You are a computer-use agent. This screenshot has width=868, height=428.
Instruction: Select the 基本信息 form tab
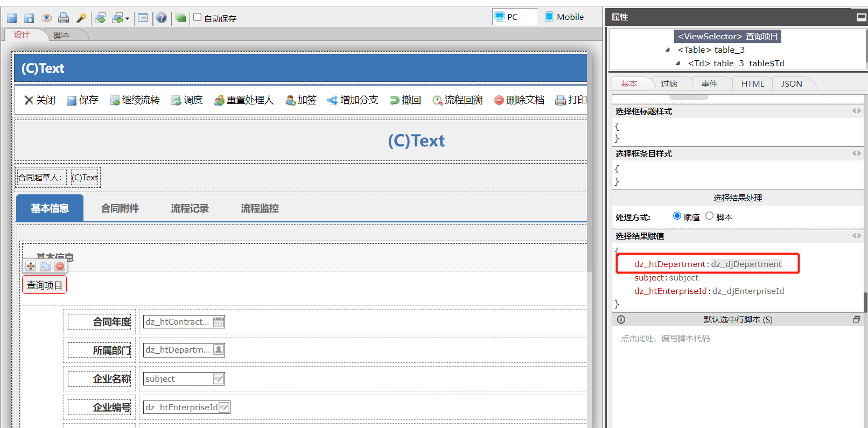pos(50,208)
